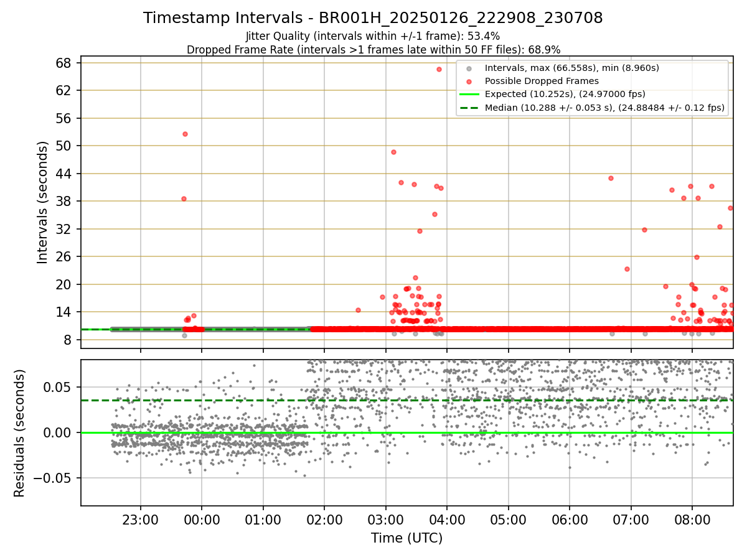Click y-axis tick label '20'
747x560 pixels.
pos(64,284)
